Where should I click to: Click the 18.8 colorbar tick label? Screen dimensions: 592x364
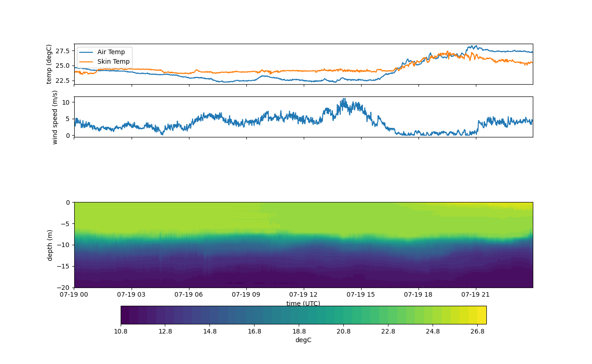coord(299,332)
